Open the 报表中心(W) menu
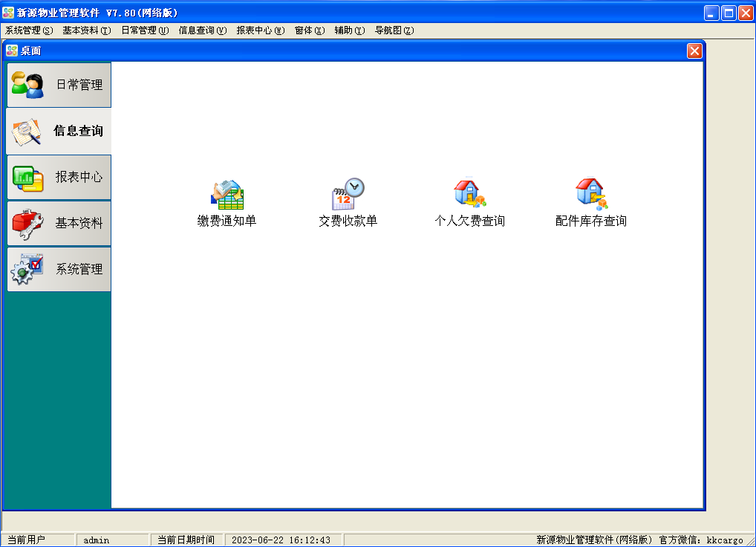Screen dimensions: 756x547 tap(261, 30)
